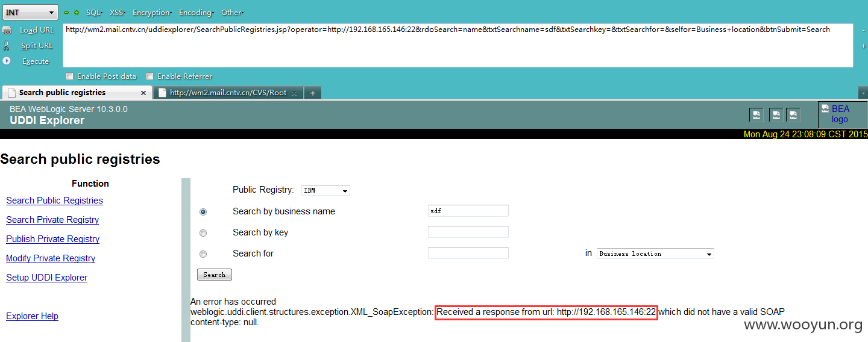The height and width of the screenshot is (342, 868).
Task: Focus the HackBar URL text area
Action: point(458,45)
